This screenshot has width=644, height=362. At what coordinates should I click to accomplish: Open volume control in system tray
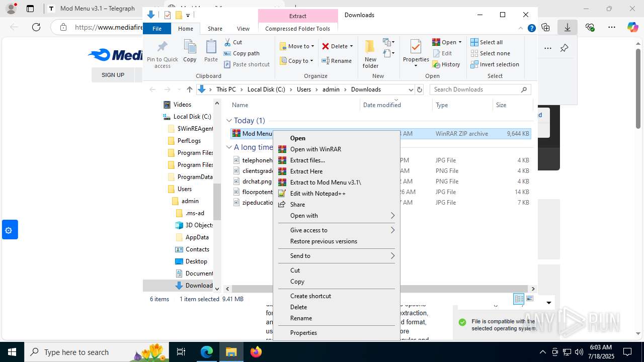coord(579,352)
